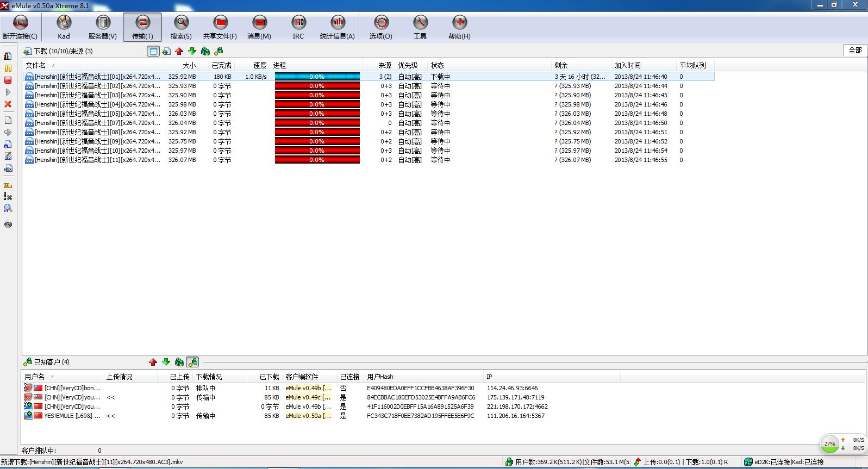Click the Disconnect (断开连接) toolbar button
Screen dimensions: 868x469
pos(20,27)
